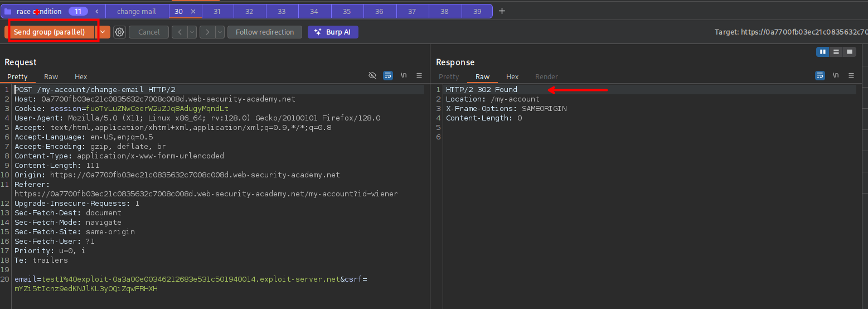Click the Burp AI button
The image size is (868, 309).
click(x=333, y=32)
